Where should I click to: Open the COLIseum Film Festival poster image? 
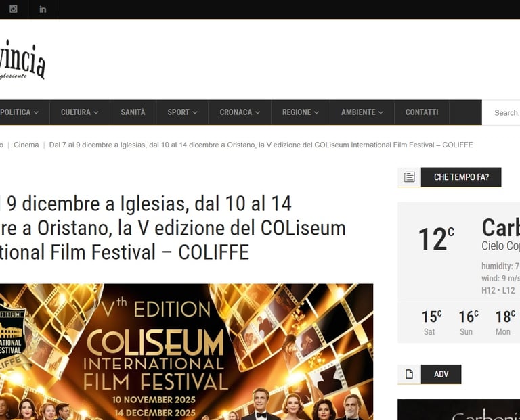pos(186,352)
